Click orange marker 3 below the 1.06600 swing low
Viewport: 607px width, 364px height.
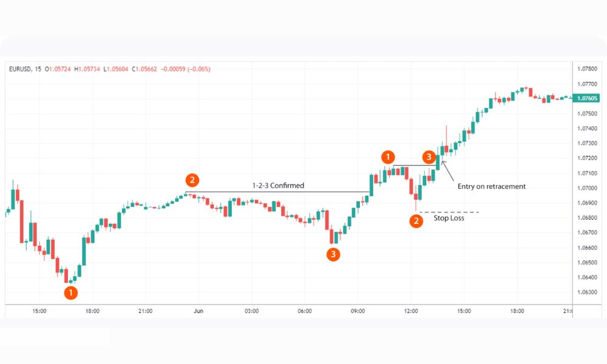(333, 254)
